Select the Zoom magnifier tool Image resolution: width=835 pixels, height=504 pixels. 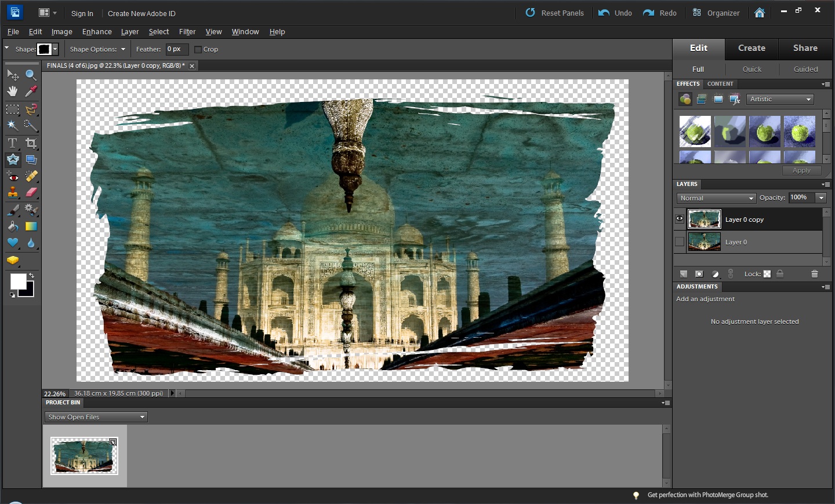click(31, 75)
